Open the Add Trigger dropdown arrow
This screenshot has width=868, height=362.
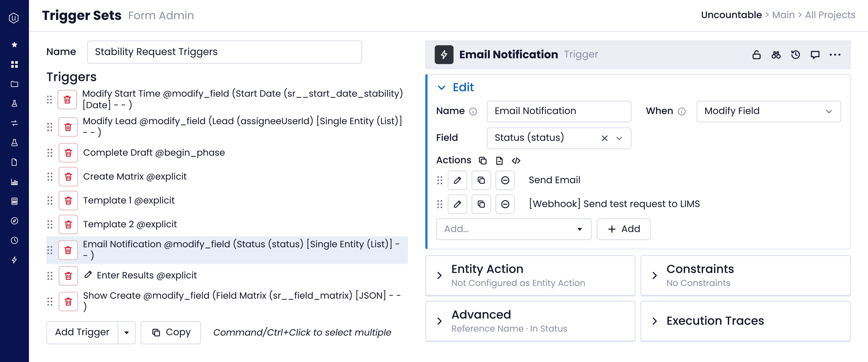pyautogui.click(x=127, y=333)
